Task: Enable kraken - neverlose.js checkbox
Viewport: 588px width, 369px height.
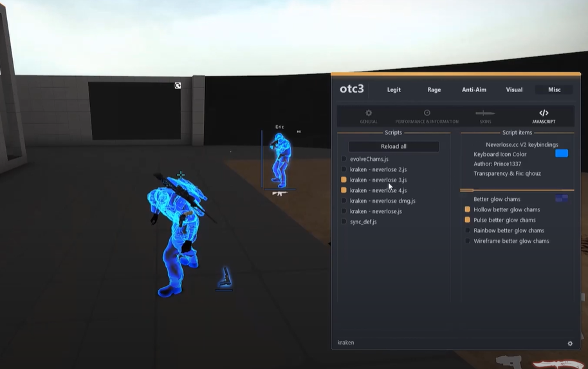Action: click(344, 211)
